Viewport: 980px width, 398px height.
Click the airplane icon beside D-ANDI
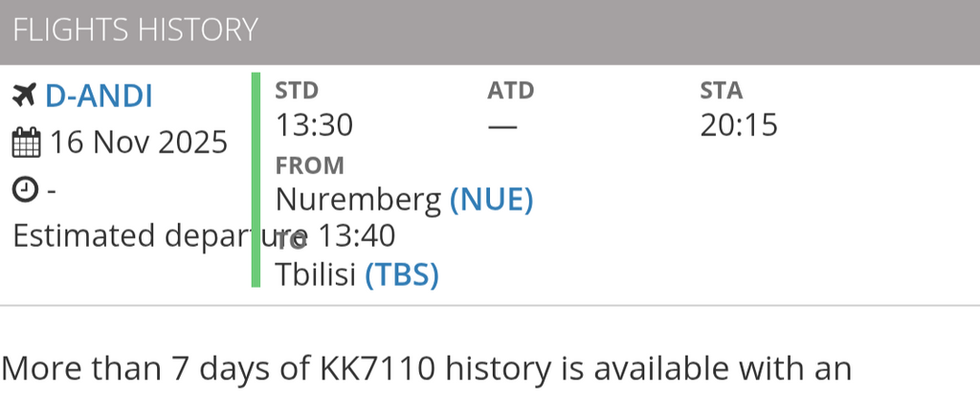pyautogui.click(x=24, y=96)
